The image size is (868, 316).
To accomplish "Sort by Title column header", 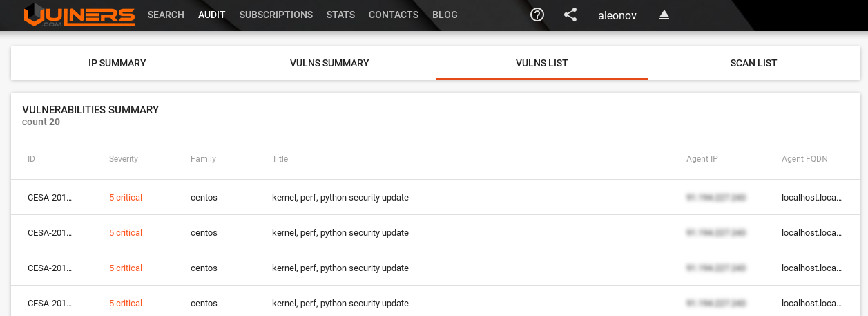I will (x=280, y=159).
